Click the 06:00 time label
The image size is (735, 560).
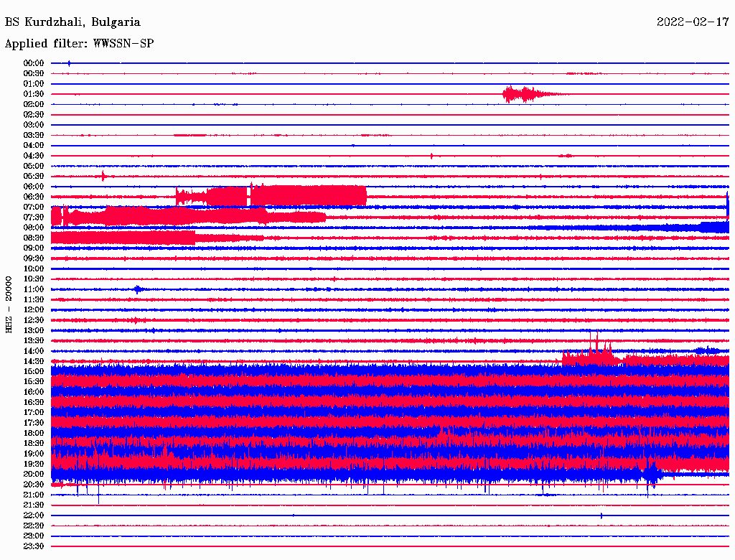(x=34, y=187)
